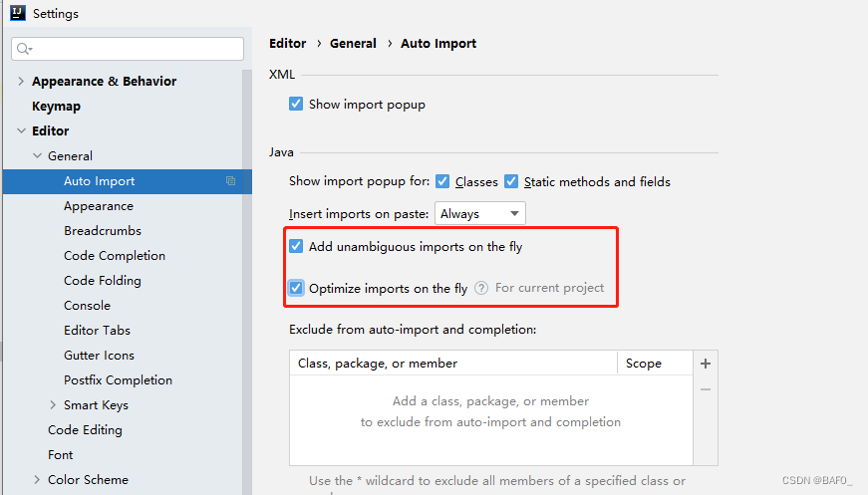Viewport: 868px width, 495px height.
Task: Open Console settings page
Action: pyautogui.click(x=87, y=306)
